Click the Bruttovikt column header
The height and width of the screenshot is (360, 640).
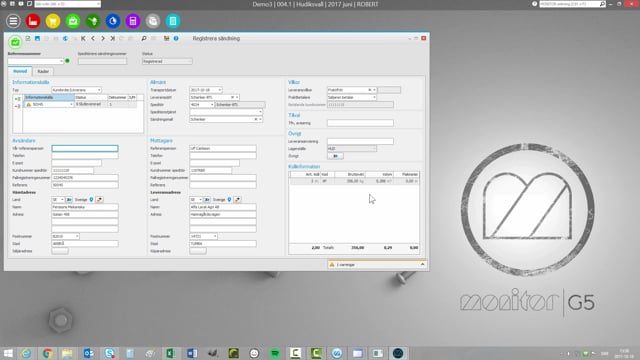[x=350, y=174]
